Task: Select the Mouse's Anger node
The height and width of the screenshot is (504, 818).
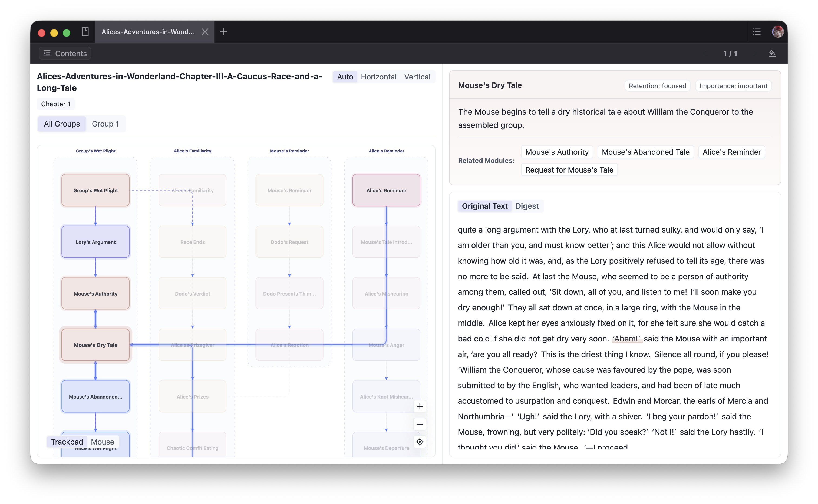Action: click(x=387, y=345)
